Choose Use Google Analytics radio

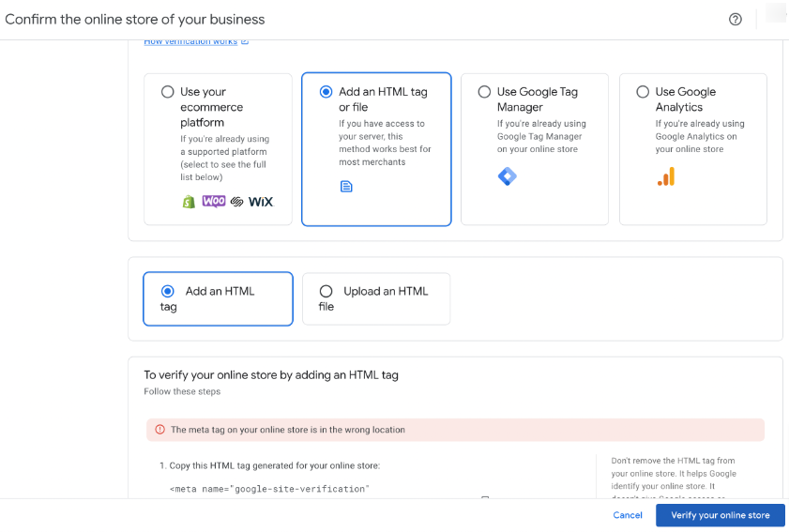pyautogui.click(x=643, y=92)
